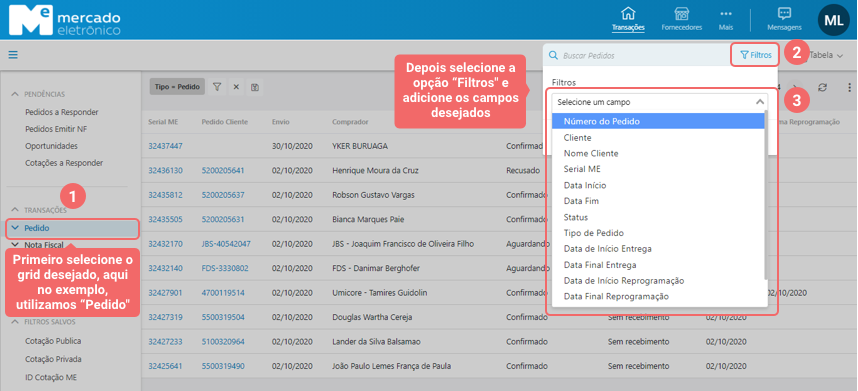Choose Tipo de Pedido option

coord(658,233)
